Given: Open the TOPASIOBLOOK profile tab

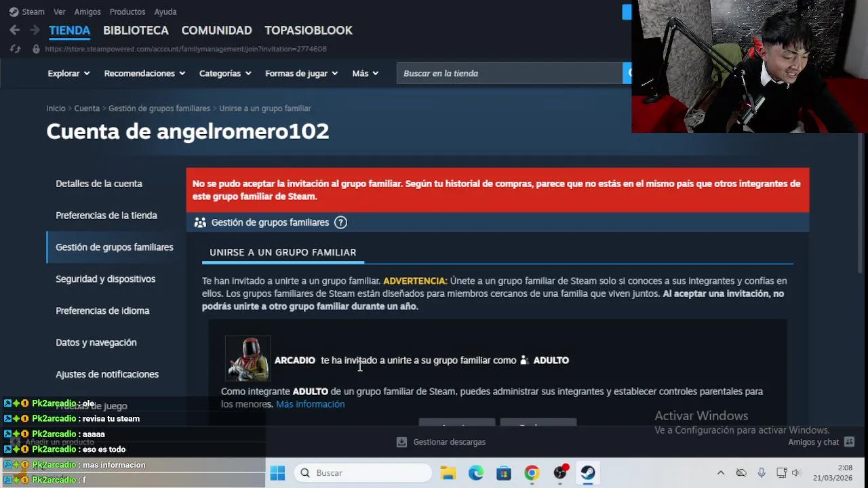Looking at the screenshot, I should (309, 30).
